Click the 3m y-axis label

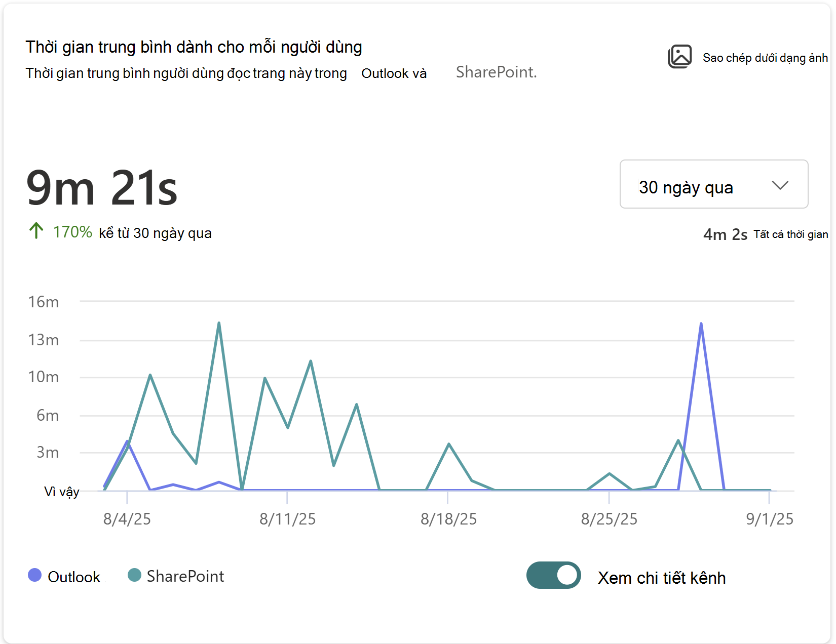click(48, 452)
